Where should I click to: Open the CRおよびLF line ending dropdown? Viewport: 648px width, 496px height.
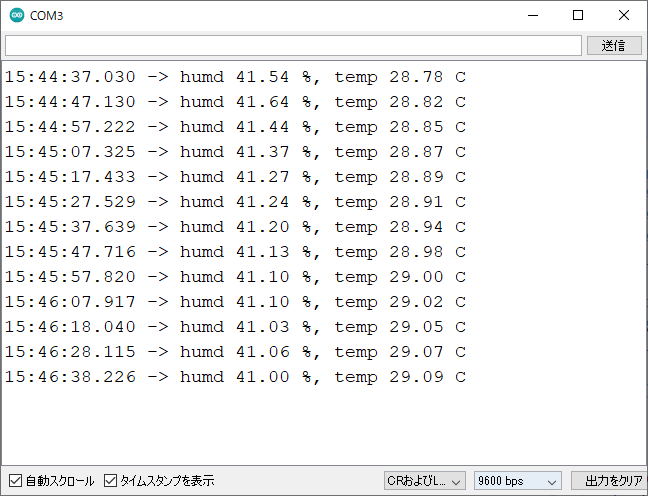424,481
